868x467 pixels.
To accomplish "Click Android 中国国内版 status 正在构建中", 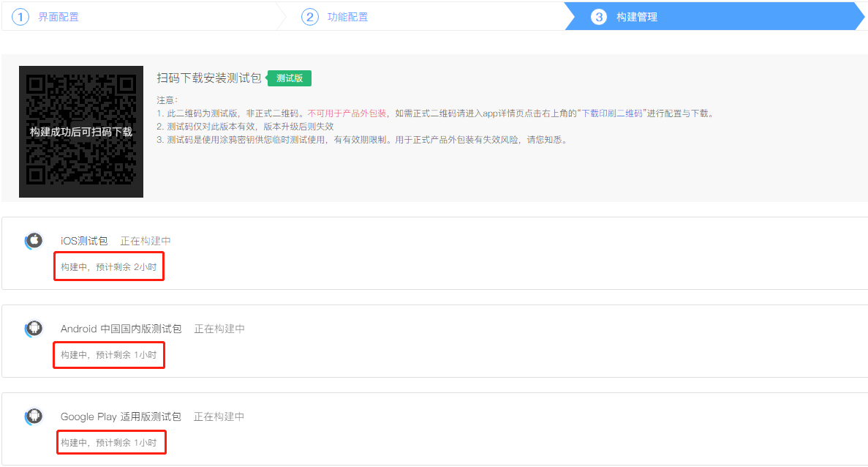I will [219, 329].
